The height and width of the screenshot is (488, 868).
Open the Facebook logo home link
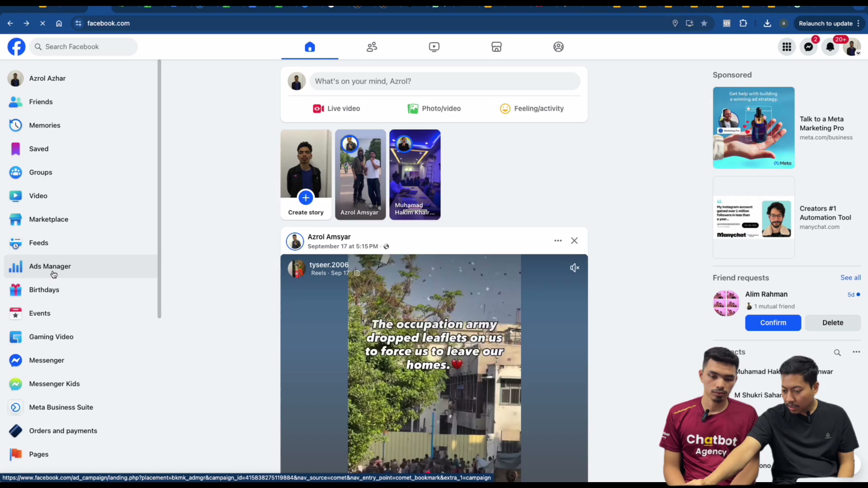click(16, 47)
